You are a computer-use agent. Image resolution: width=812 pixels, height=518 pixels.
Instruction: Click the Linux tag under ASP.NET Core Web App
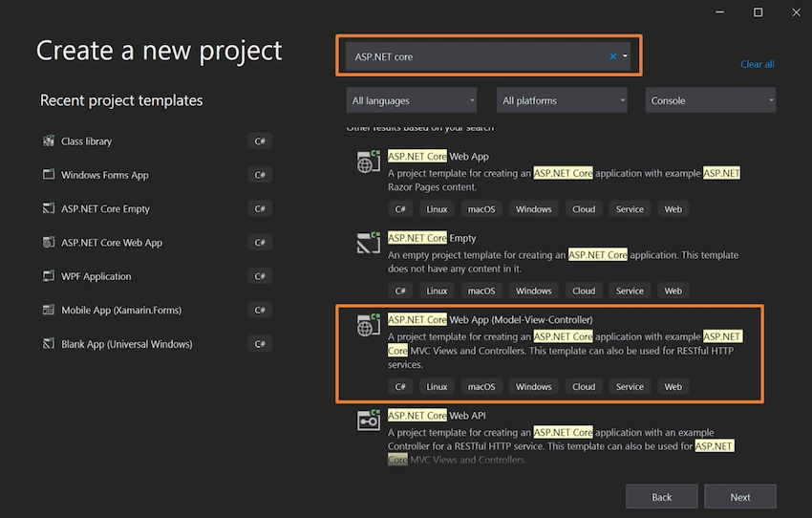click(x=437, y=209)
